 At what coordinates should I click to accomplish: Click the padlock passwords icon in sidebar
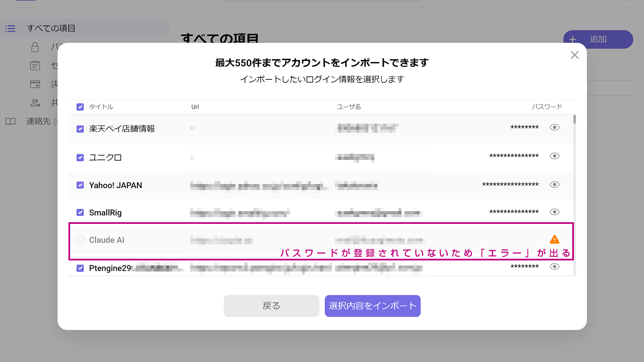coord(35,47)
